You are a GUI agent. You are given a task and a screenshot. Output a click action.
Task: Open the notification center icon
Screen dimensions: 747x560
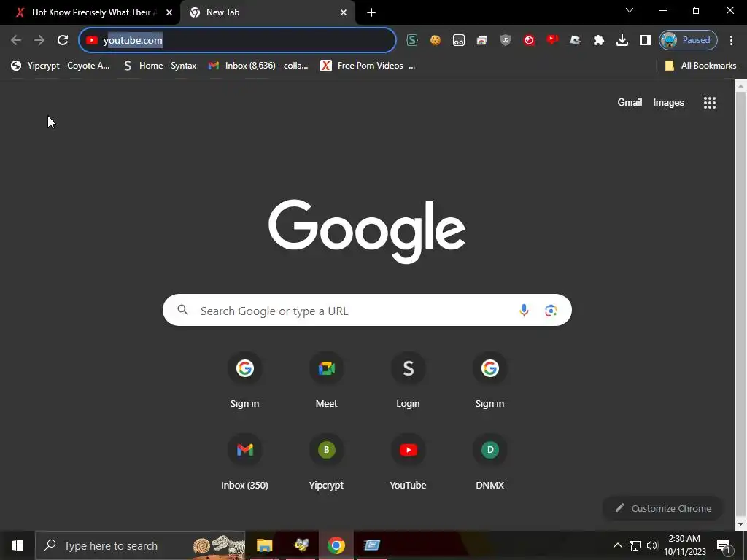click(724, 545)
